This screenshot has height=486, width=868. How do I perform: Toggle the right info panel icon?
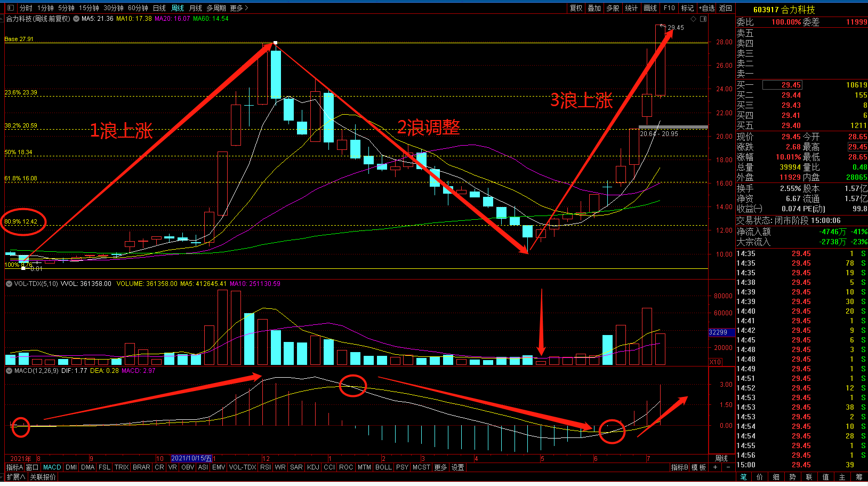703,19
